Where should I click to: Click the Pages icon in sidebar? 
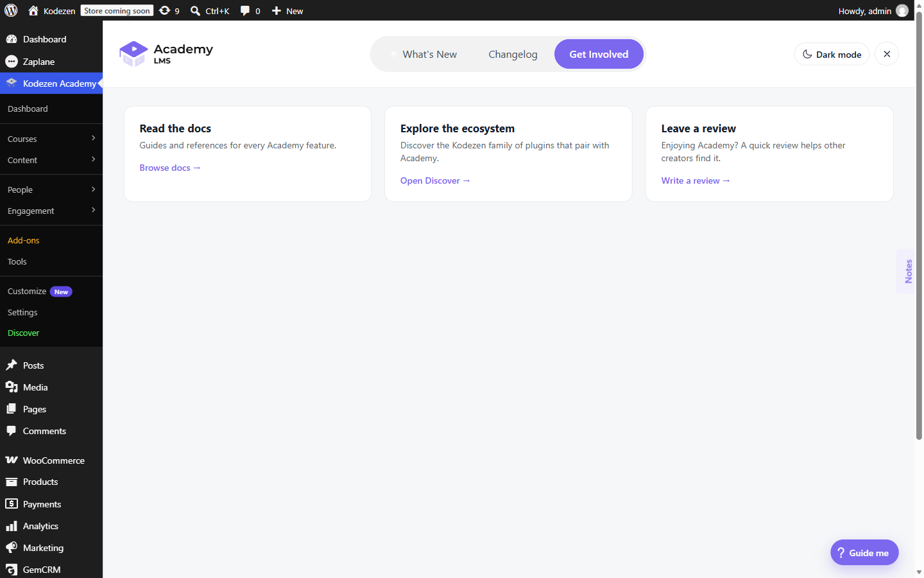[x=12, y=409]
